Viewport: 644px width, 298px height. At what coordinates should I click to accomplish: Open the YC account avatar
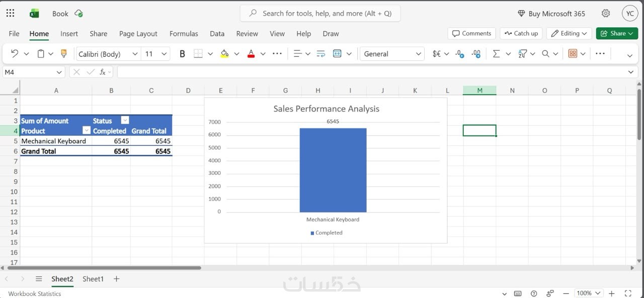(630, 14)
